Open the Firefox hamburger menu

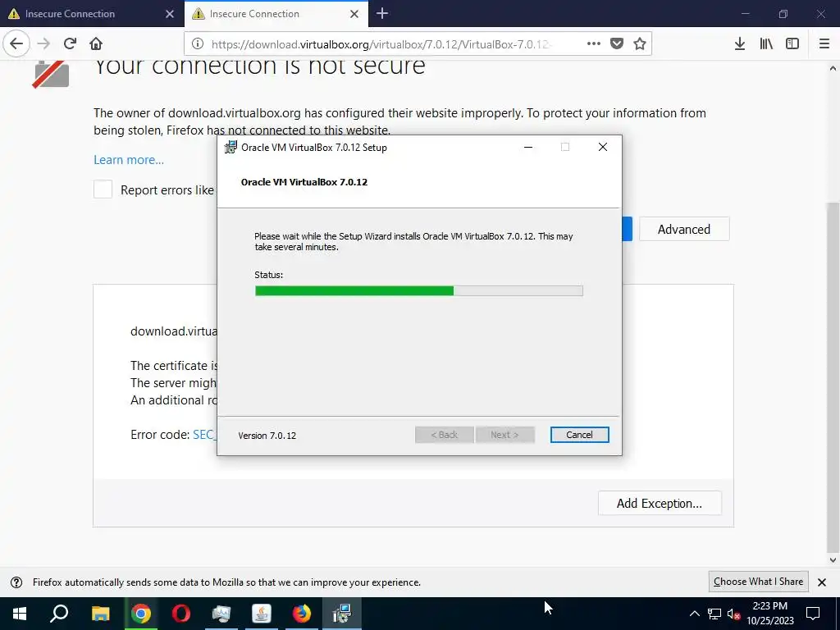(x=824, y=43)
